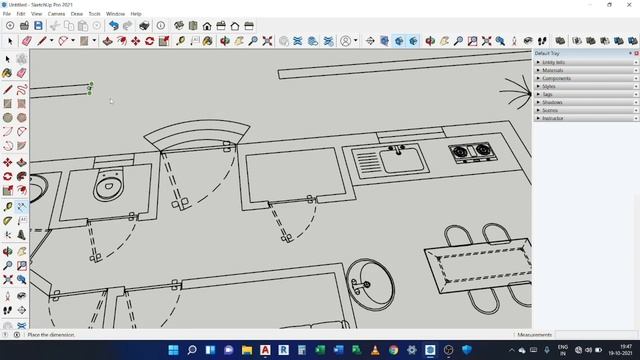Open Model Info from the top toolbar

(x=161, y=26)
